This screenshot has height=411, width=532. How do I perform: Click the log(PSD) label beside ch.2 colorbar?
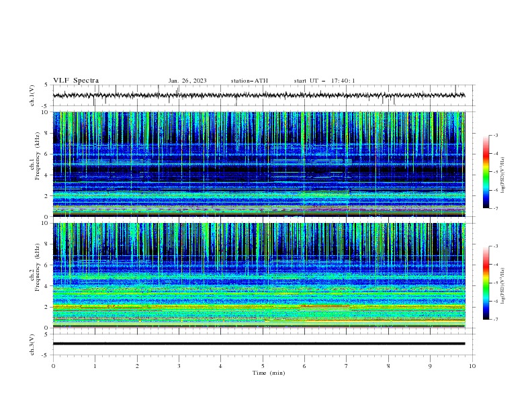[x=503, y=285]
